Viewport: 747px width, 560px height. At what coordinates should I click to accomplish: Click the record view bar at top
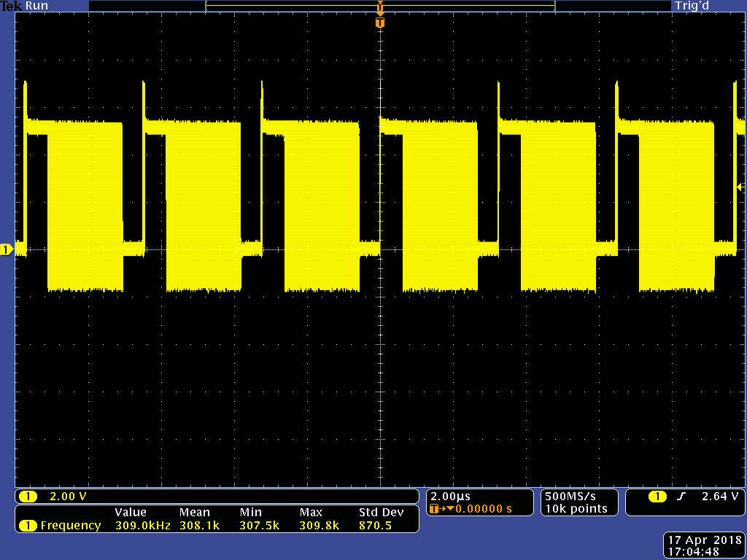(x=380, y=6)
